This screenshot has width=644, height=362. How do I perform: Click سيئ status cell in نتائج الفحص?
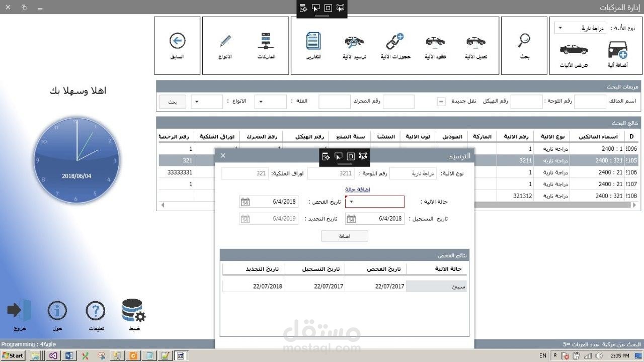(436, 286)
